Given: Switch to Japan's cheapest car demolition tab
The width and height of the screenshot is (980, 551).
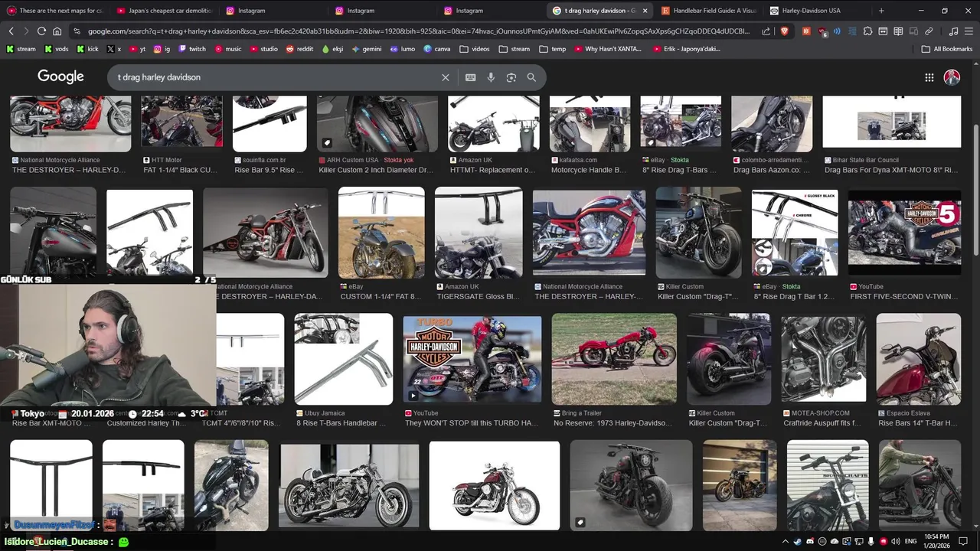Looking at the screenshot, I should click(x=164, y=11).
